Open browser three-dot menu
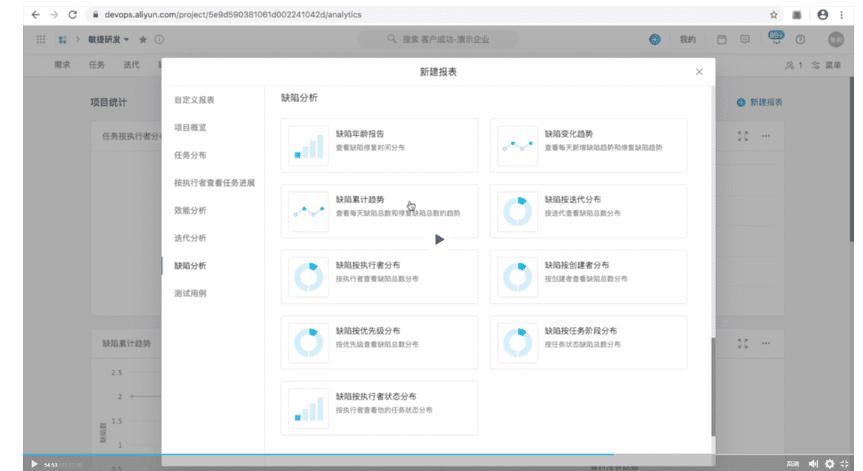863x471 pixels. pyautogui.click(x=842, y=15)
